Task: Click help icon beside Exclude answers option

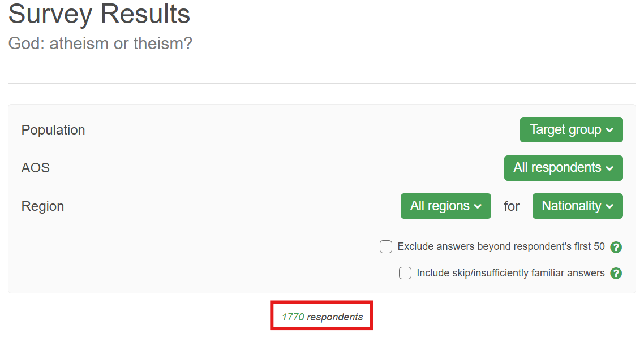Action: tap(616, 247)
